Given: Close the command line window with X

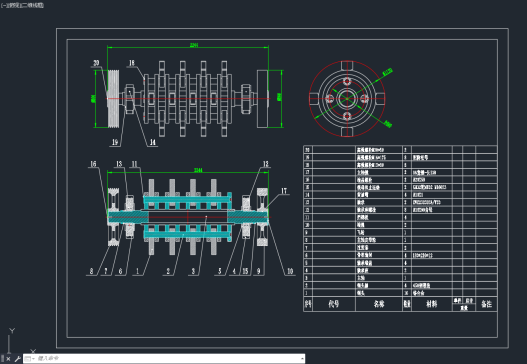Looking at the screenshot, I should click(x=8, y=359).
